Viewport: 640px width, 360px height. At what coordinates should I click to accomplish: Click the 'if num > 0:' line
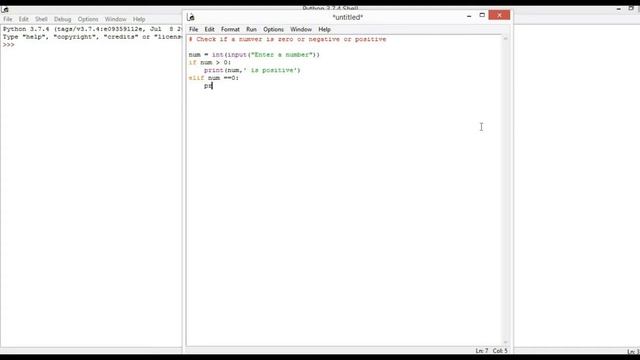click(x=210, y=62)
